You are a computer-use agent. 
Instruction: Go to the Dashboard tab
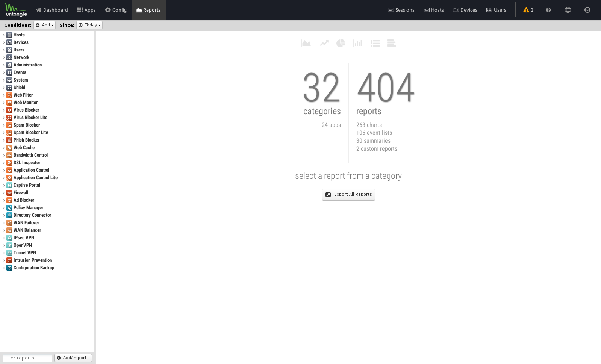52,10
